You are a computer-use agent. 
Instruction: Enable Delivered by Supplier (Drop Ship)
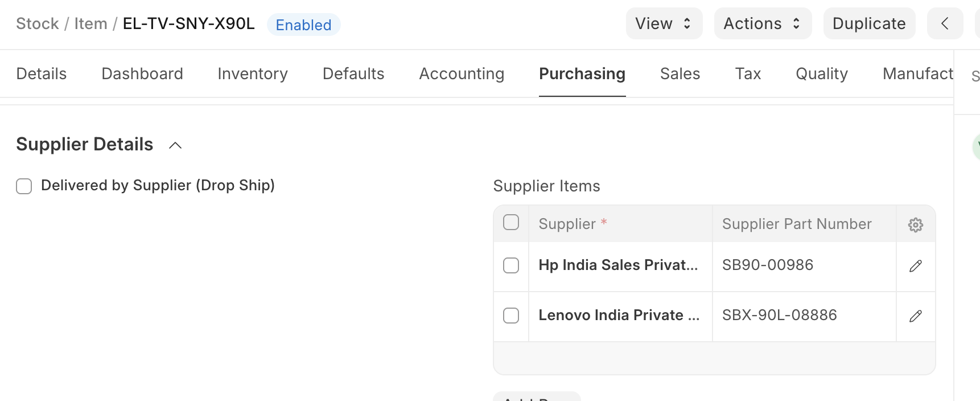pyautogui.click(x=24, y=186)
